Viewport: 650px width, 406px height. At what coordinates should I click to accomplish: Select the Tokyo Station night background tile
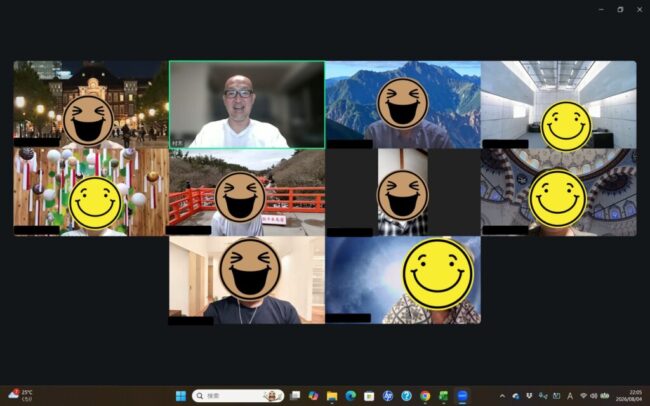(91, 105)
